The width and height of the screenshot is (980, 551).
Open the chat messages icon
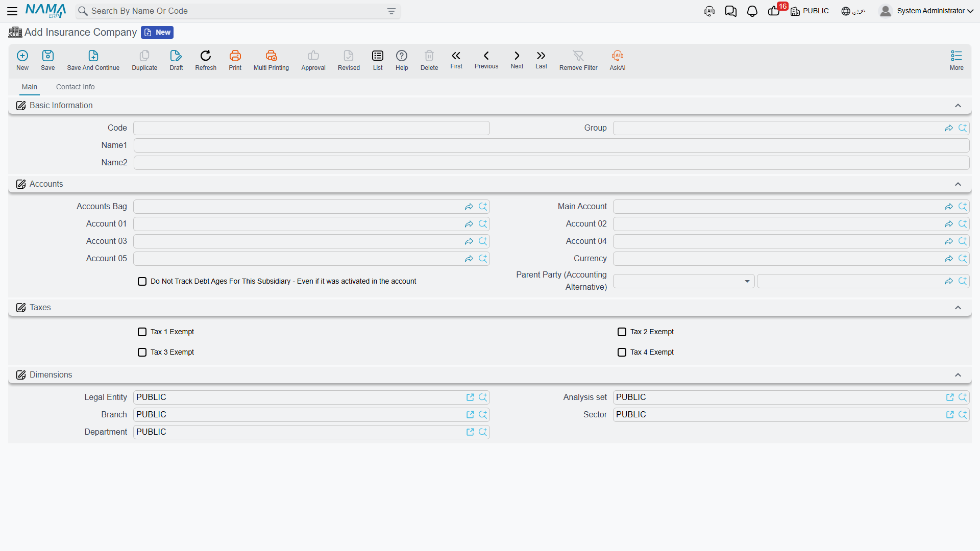click(x=731, y=11)
